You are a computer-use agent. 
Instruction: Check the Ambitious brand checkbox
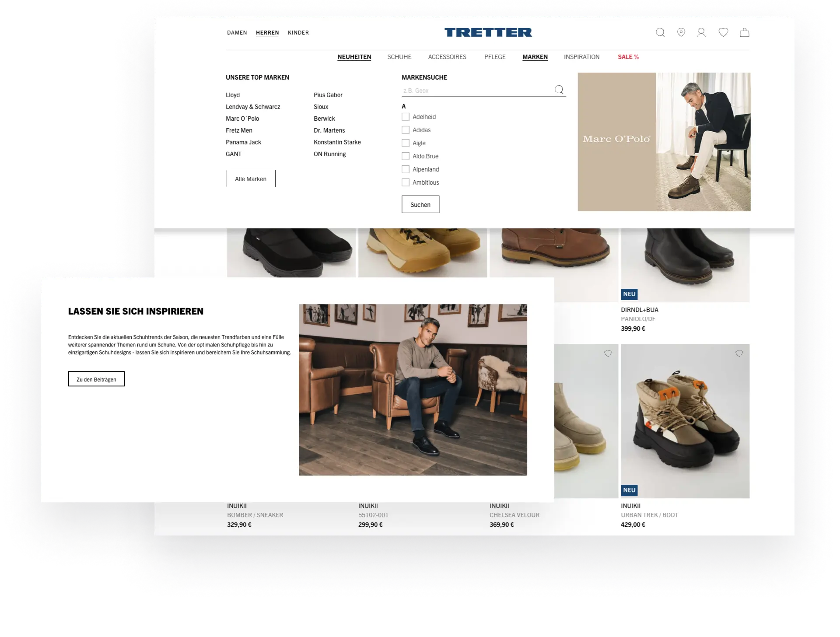pyautogui.click(x=406, y=182)
